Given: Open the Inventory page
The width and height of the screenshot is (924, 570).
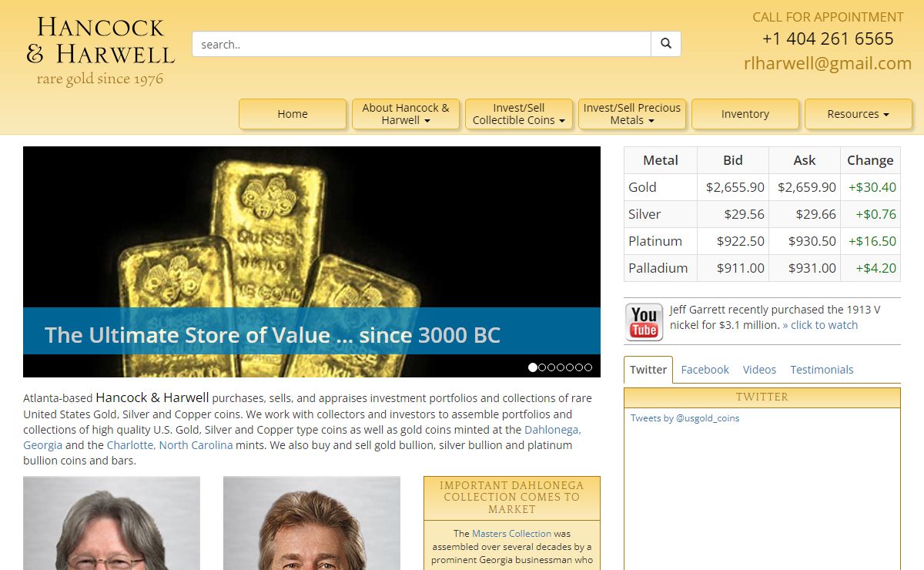Looking at the screenshot, I should pyautogui.click(x=745, y=114).
